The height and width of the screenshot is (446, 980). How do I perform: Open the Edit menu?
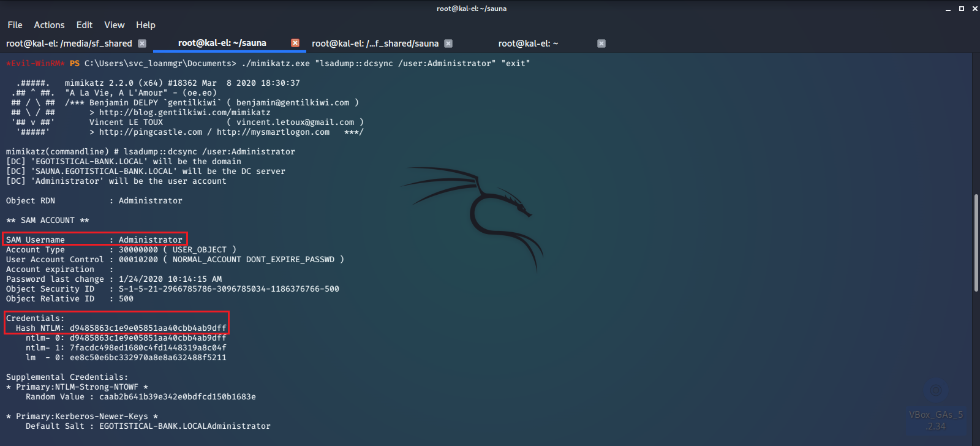(x=85, y=25)
